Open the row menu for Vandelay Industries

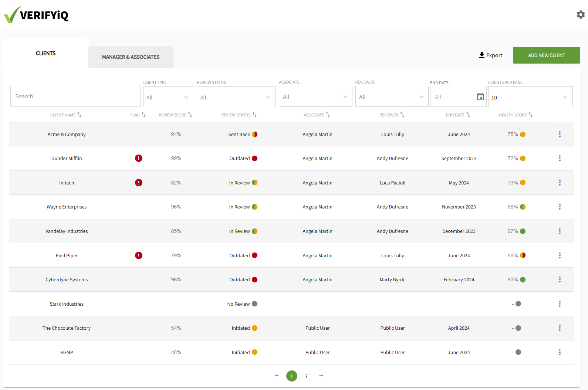[x=560, y=231]
